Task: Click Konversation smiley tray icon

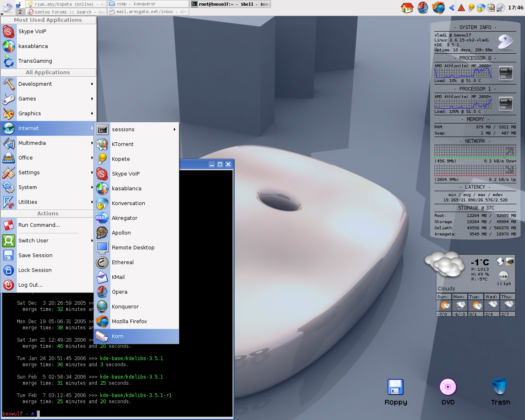Action: click(481, 7)
